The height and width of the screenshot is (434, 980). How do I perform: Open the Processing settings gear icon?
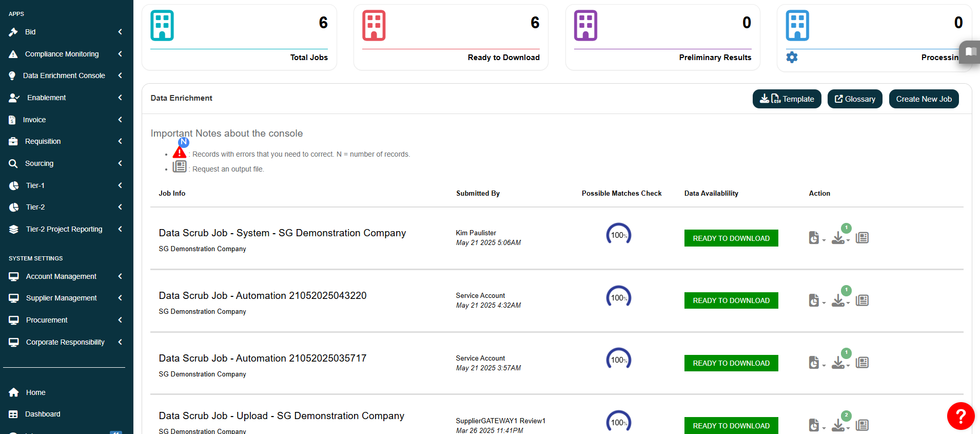[x=792, y=57]
